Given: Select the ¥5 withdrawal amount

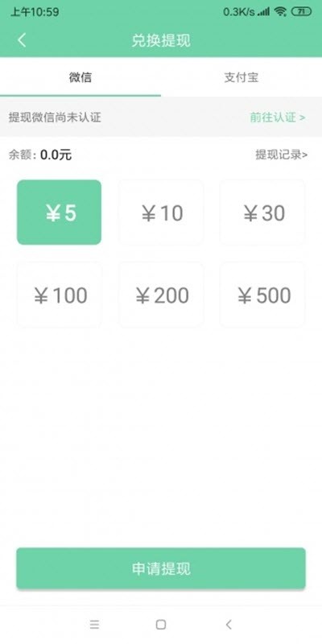Looking at the screenshot, I should (x=59, y=213).
